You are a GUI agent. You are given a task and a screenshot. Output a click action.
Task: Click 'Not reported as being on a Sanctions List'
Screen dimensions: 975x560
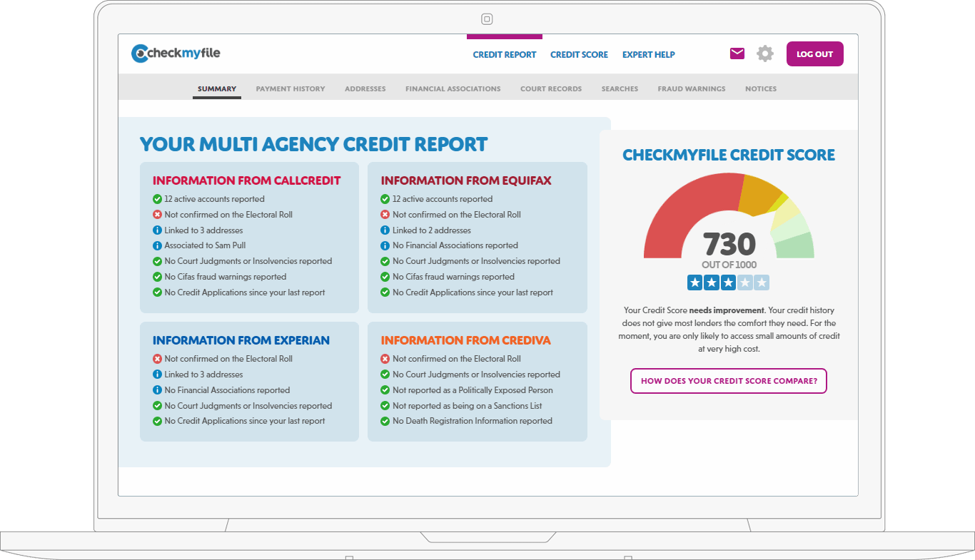point(467,406)
